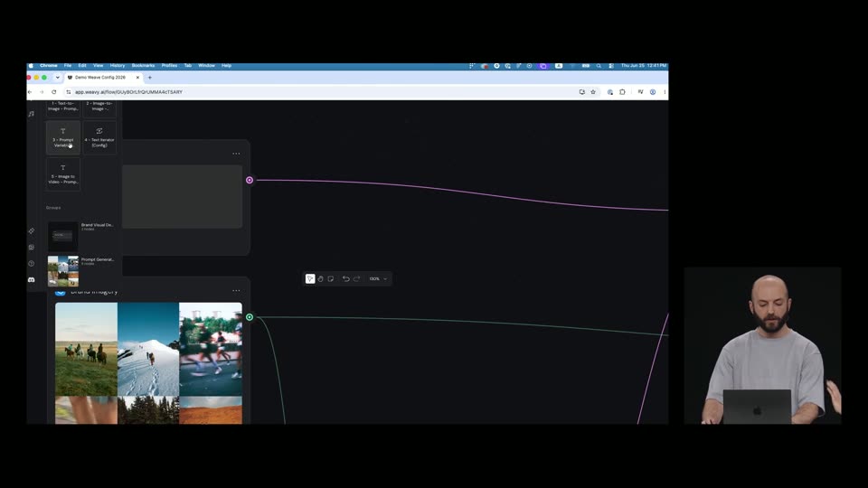This screenshot has width=868, height=488.
Task: Click the 'Brand Visual De...' group label
Action: pyautogui.click(x=98, y=225)
